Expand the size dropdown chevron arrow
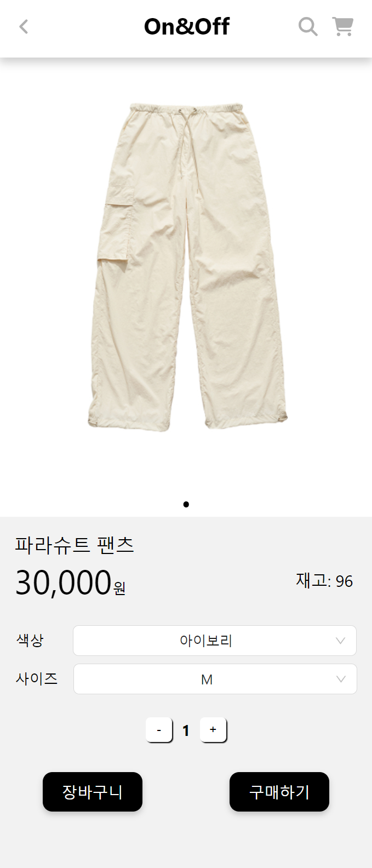Viewport: 372px width, 868px height. click(x=341, y=679)
